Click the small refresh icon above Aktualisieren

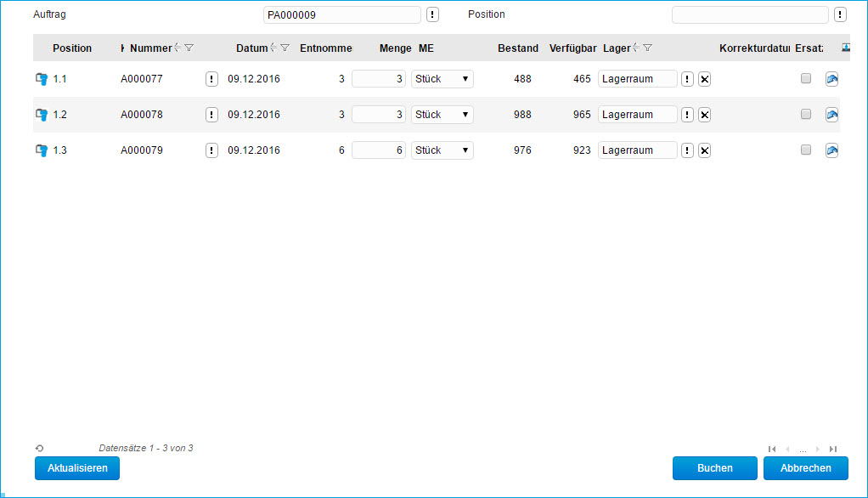click(x=39, y=448)
